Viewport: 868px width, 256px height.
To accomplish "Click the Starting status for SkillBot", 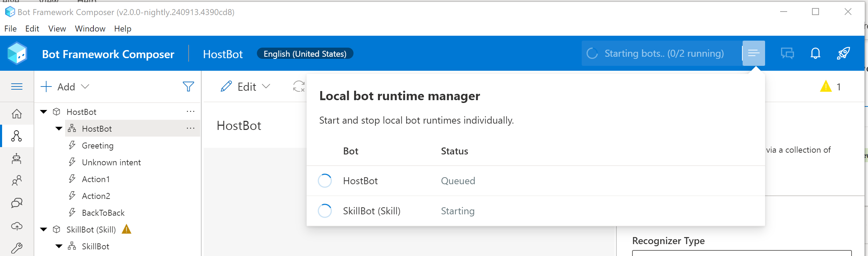I will (458, 211).
